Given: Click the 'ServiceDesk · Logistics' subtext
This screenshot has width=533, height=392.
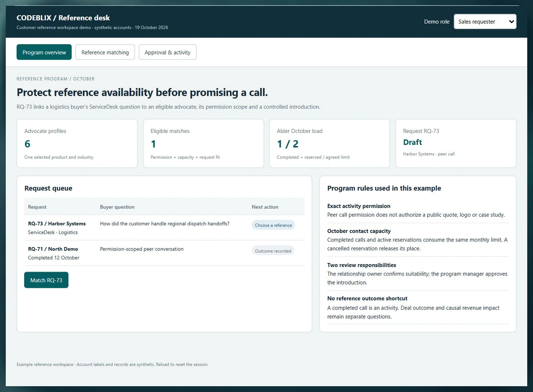Looking at the screenshot, I should [x=53, y=232].
